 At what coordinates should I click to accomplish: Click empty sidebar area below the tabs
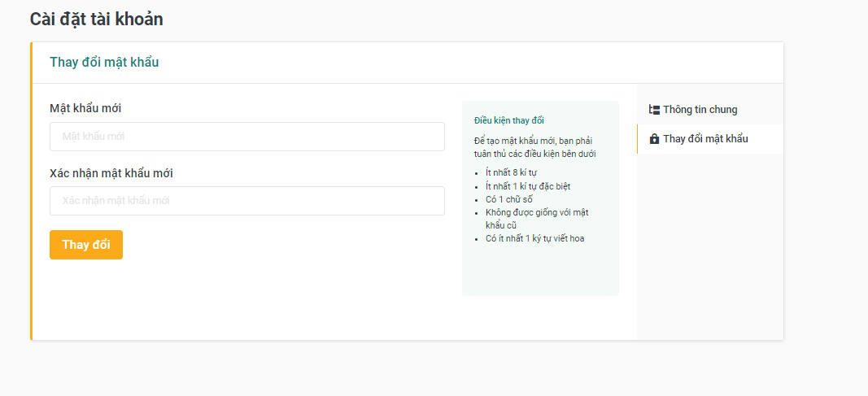pos(709,244)
